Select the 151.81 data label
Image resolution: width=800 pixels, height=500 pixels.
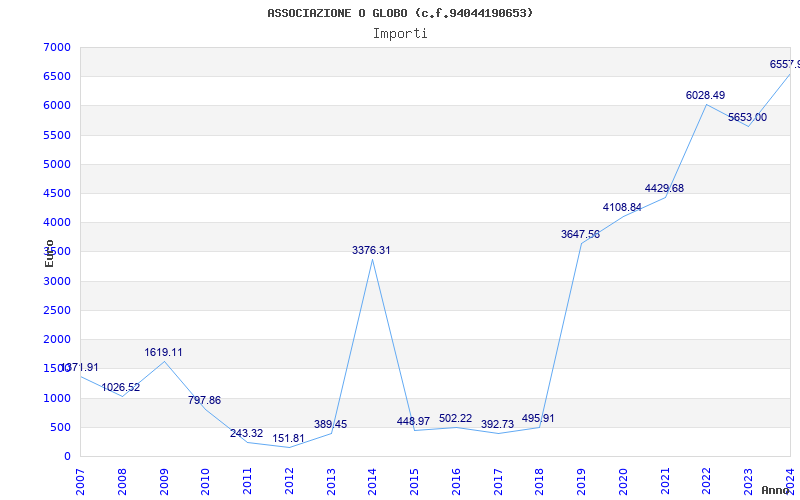[288, 438]
